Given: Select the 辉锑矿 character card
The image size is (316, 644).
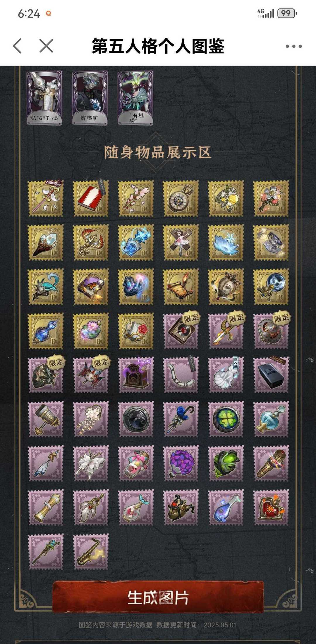Looking at the screenshot, I should [x=90, y=98].
